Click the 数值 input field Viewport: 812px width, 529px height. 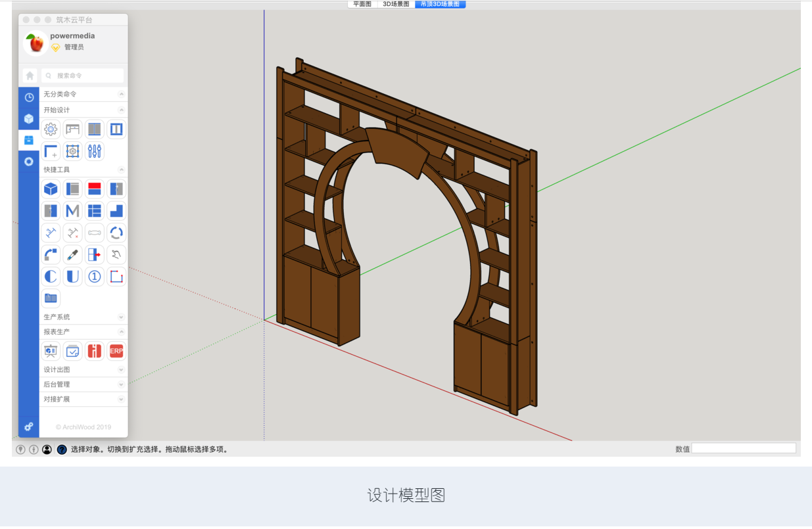tap(743, 449)
